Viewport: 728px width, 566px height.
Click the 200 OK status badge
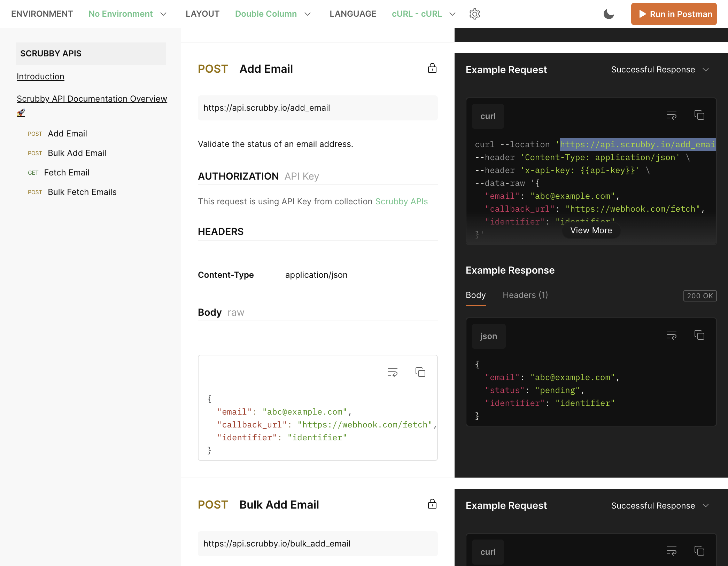pyautogui.click(x=700, y=296)
